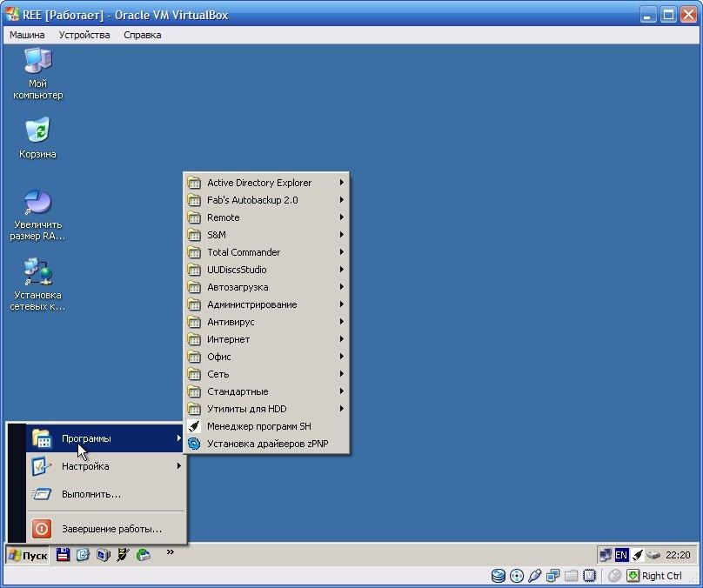The width and height of the screenshot is (703, 588).
Task: Select the Увеличить размер RA… desktop icon
Action: coord(37,216)
